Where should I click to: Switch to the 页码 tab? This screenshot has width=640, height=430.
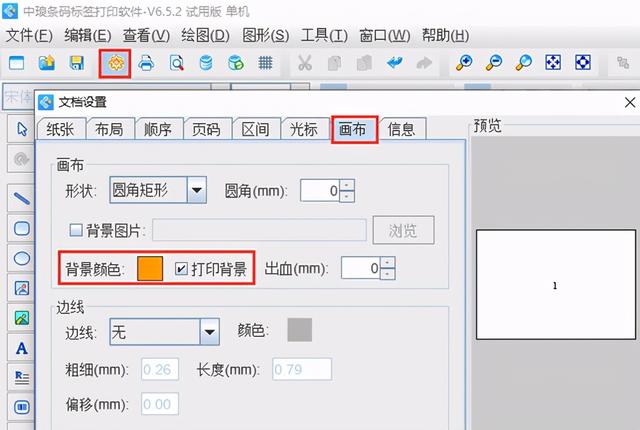click(x=207, y=129)
